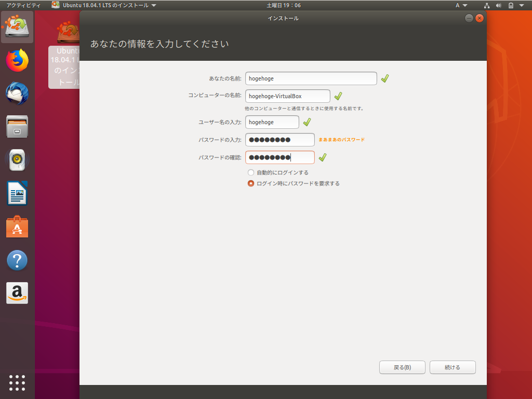
Task: Open Ubuntu Software store icon
Action: [17, 227]
